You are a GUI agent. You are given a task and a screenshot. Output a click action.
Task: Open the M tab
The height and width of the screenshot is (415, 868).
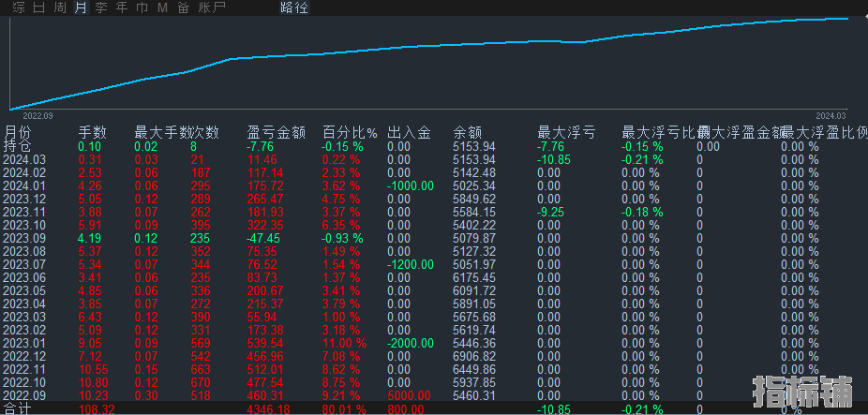(x=163, y=7)
